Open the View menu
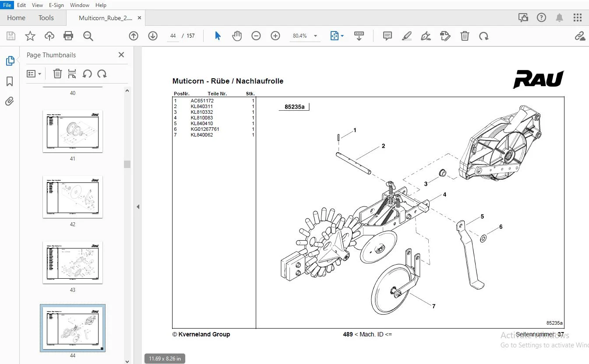589x364 pixels. [x=38, y=5]
